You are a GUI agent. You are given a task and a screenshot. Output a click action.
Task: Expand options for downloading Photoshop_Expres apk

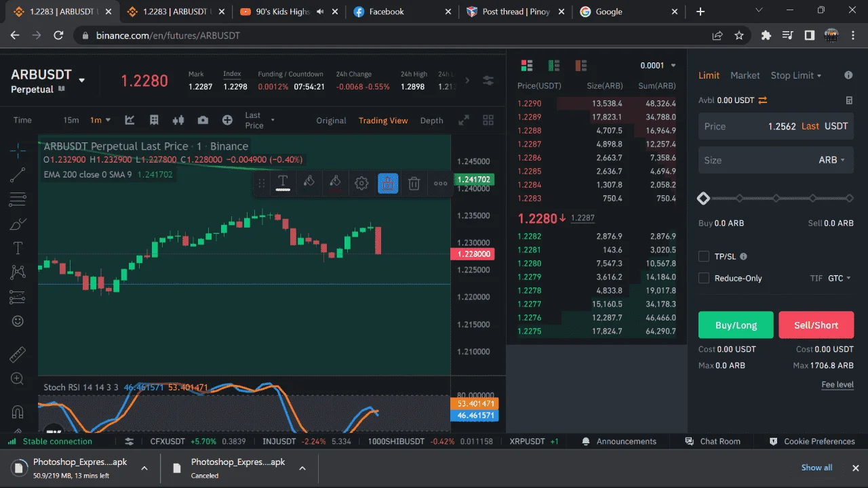pyautogui.click(x=144, y=468)
